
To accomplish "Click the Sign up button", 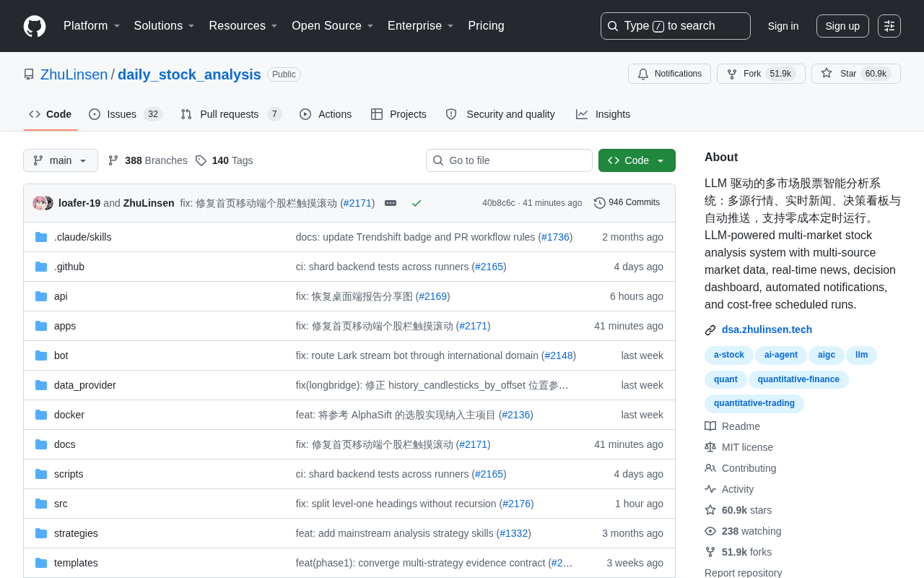I will (x=842, y=26).
